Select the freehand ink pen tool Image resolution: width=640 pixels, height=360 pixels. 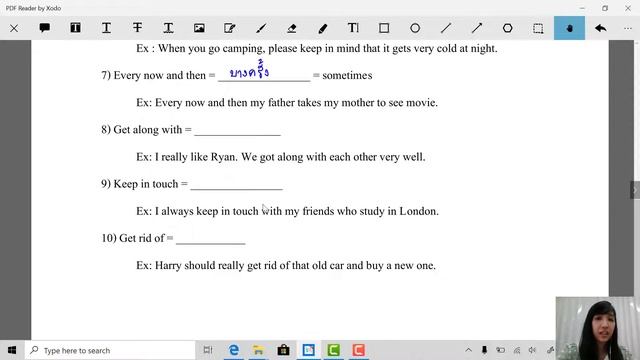(x=261, y=28)
